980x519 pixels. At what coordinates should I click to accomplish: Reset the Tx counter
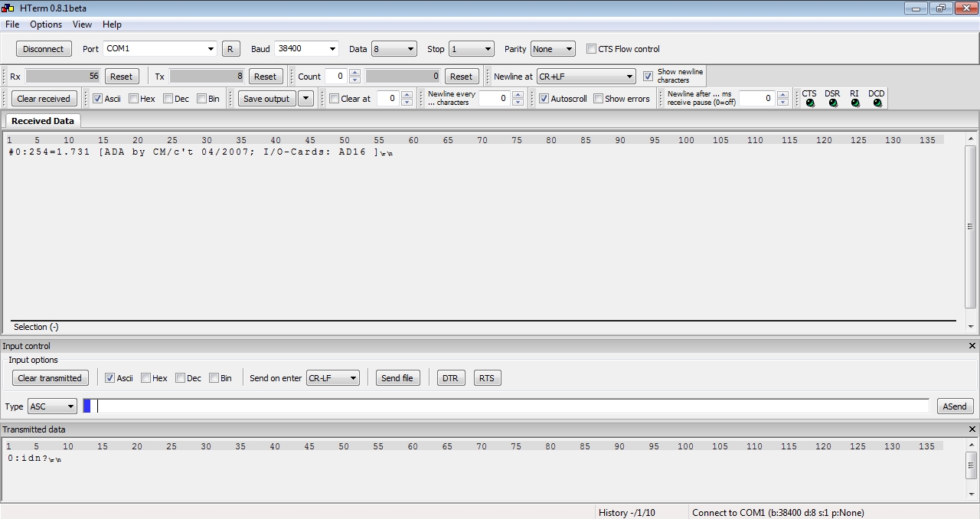pyautogui.click(x=265, y=77)
